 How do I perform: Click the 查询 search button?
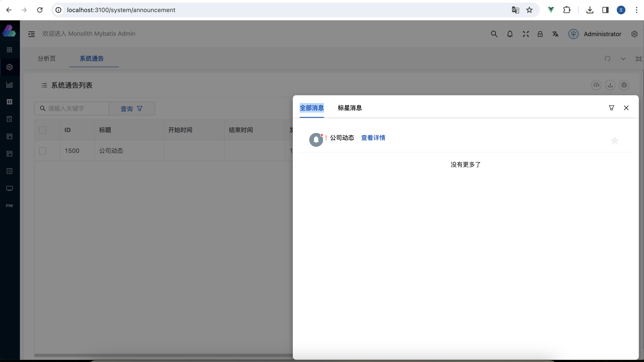(x=131, y=109)
